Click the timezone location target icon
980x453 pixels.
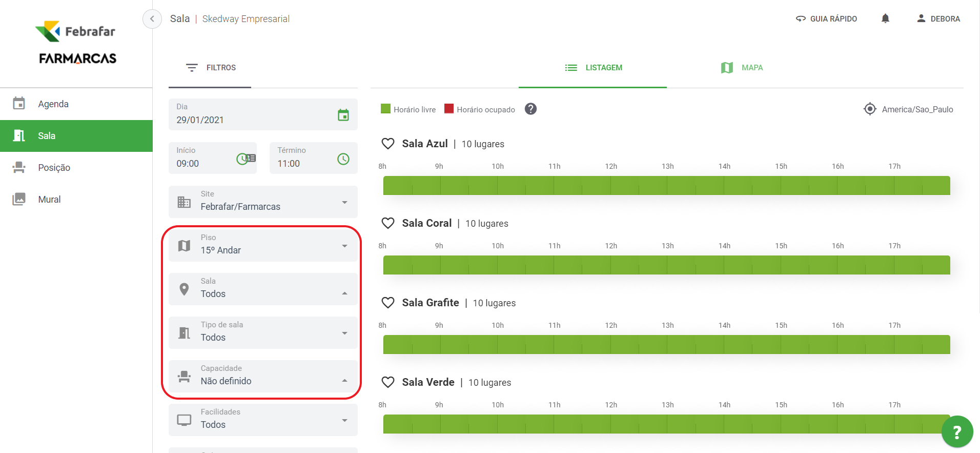click(870, 109)
